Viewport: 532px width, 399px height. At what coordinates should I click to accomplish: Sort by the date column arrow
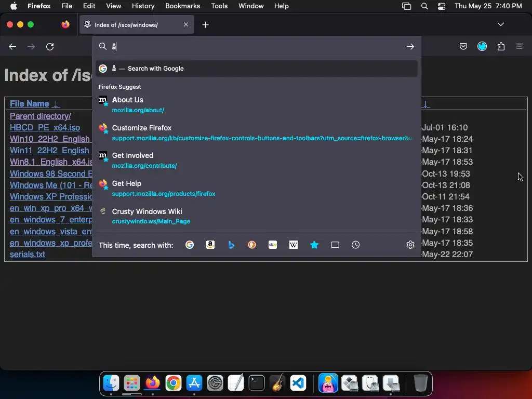[x=425, y=104]
